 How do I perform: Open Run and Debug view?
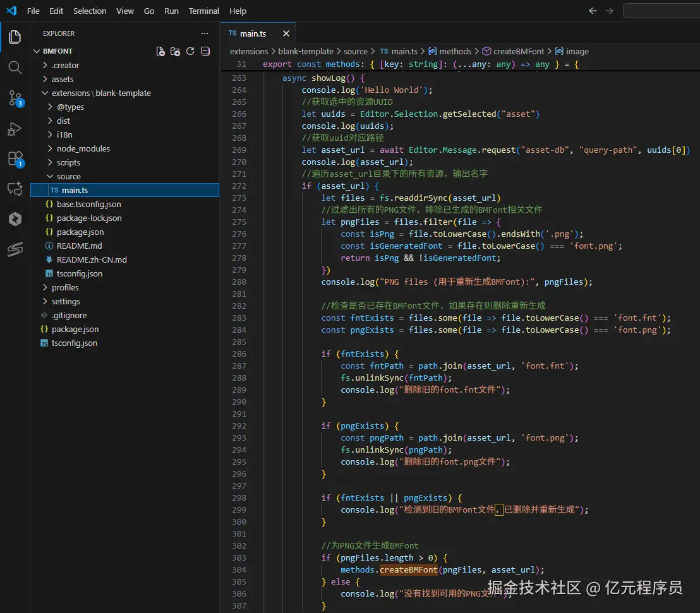tap(15, 129)
